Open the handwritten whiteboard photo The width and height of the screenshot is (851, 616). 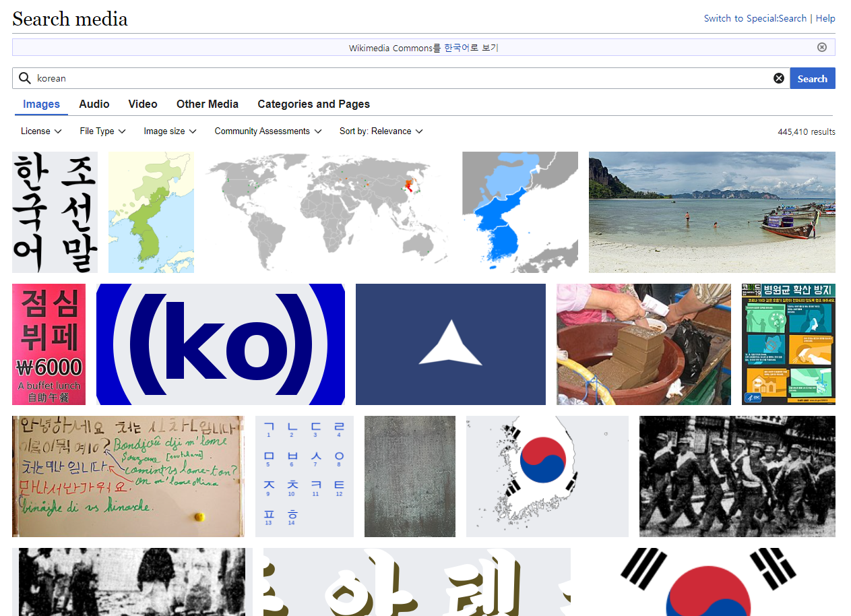[128, 476]
